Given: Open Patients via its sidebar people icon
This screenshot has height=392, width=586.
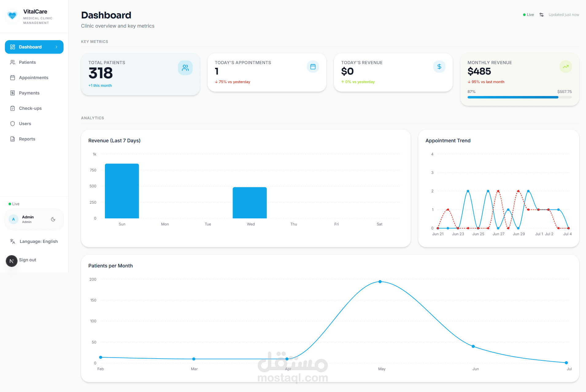Looking at the screenshot, I should pyautogui.click(x=13, y=62).
